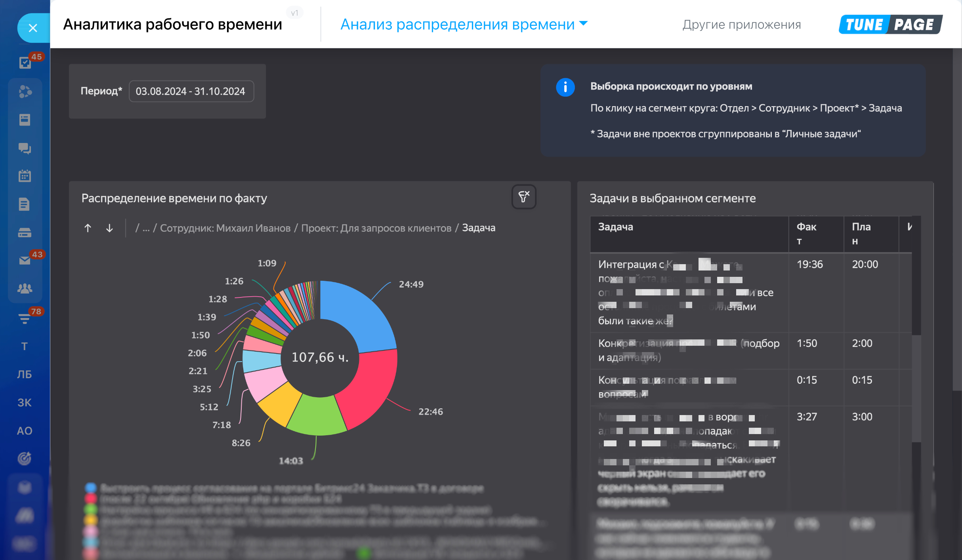Click the mail envelope icon with badge 43

tap(25, 260)
